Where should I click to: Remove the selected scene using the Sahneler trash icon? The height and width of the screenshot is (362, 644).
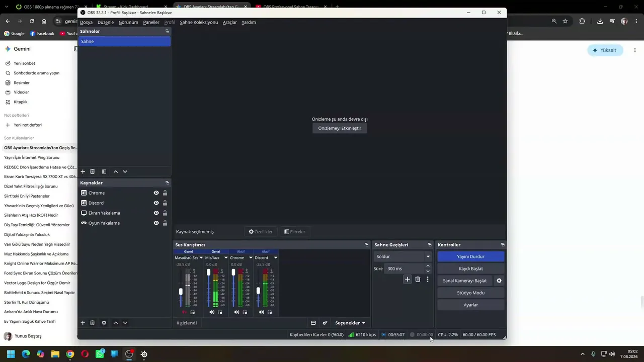[x=93, y=172]
